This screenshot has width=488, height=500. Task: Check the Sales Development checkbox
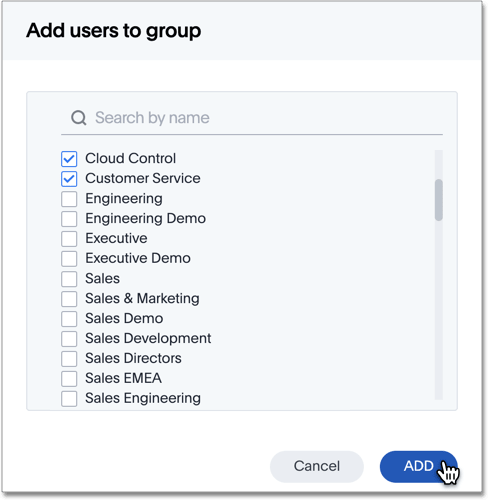click(69, 339)
